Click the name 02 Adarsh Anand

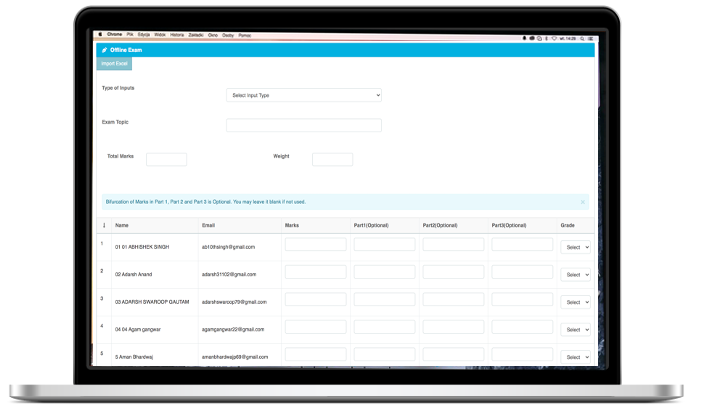[x=133, y=275]
